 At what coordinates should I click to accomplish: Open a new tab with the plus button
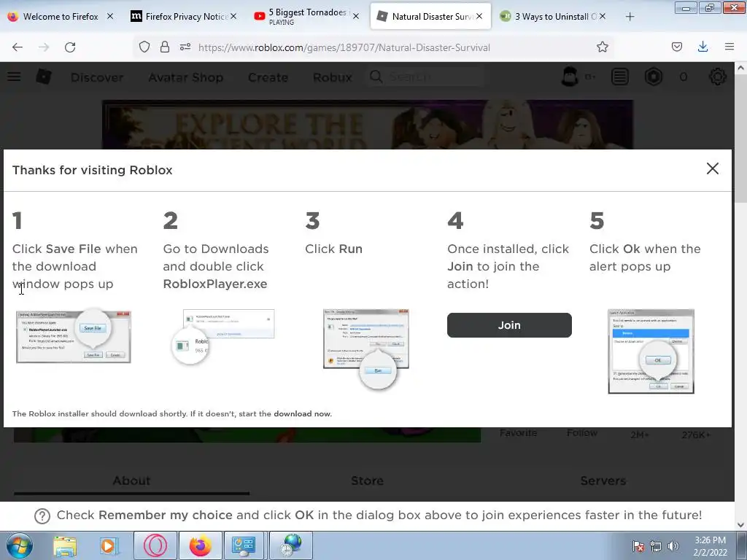(x=630, y=17)
